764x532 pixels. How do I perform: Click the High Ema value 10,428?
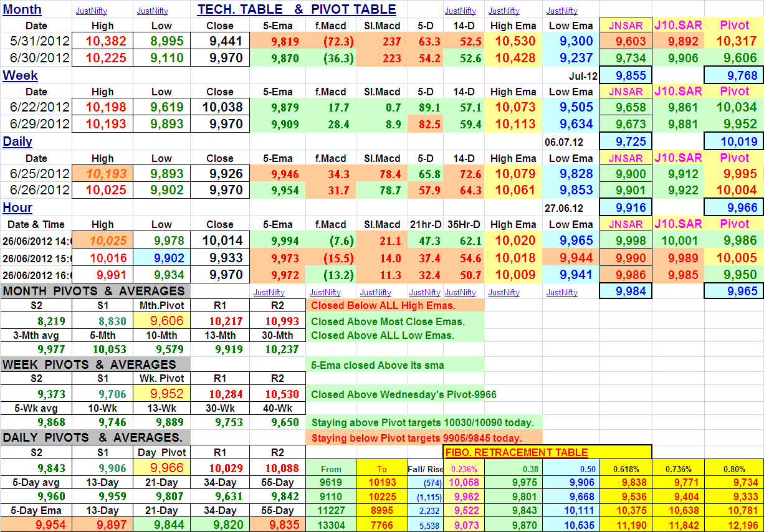[x=515, y=58]
